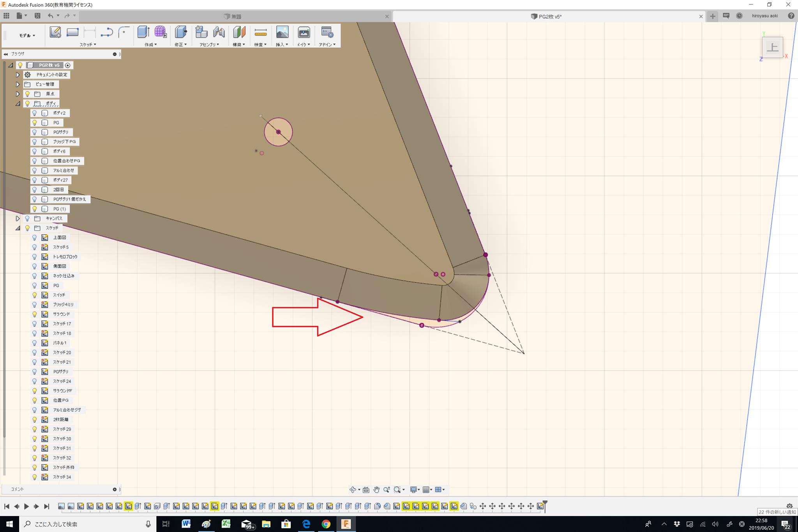
Task: Open Excel from the Windows taskbar
Action: 226,524
